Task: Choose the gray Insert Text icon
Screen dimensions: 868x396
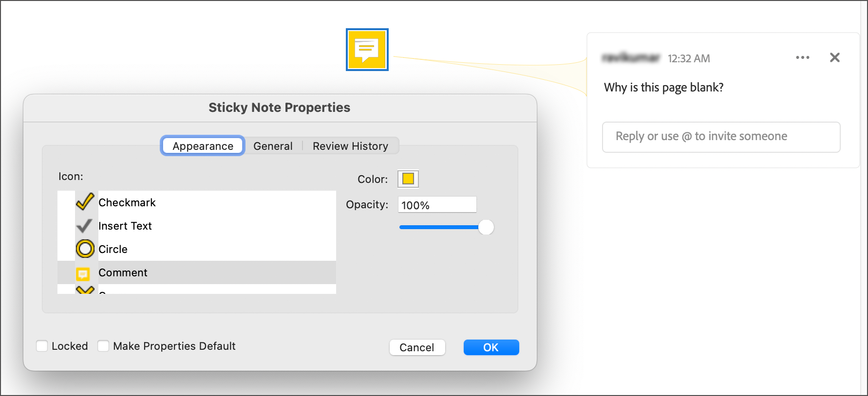Action: pyautogui.click(x=125, y=226)
